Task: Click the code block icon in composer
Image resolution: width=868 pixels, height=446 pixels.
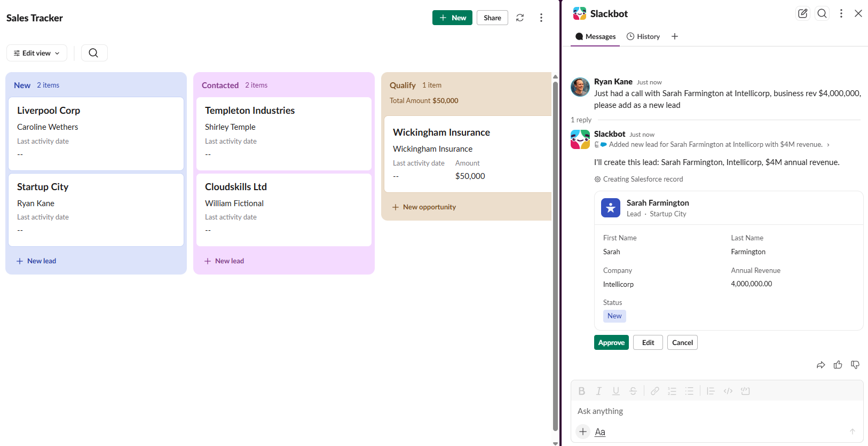Action: coord(746,391)
